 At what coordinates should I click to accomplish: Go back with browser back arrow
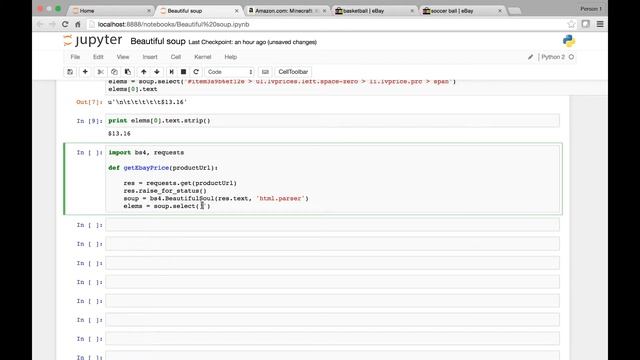pos(40,24)
